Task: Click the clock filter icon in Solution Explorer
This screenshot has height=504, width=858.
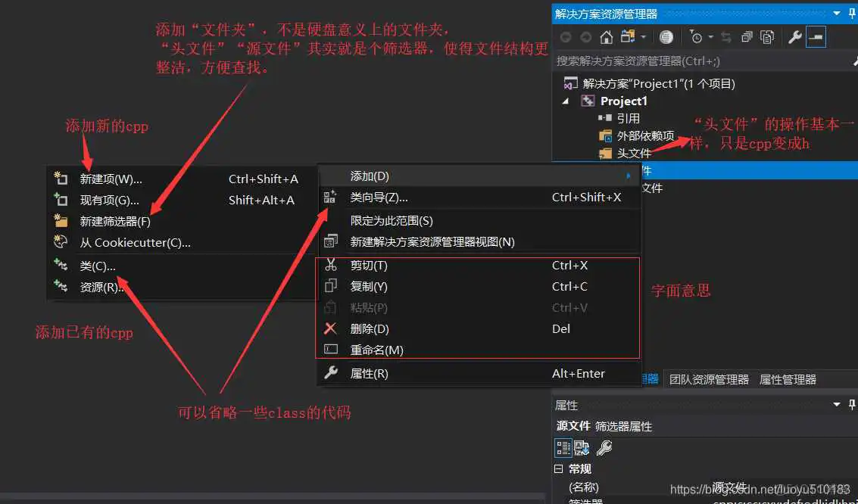Action: pos(695,36)
